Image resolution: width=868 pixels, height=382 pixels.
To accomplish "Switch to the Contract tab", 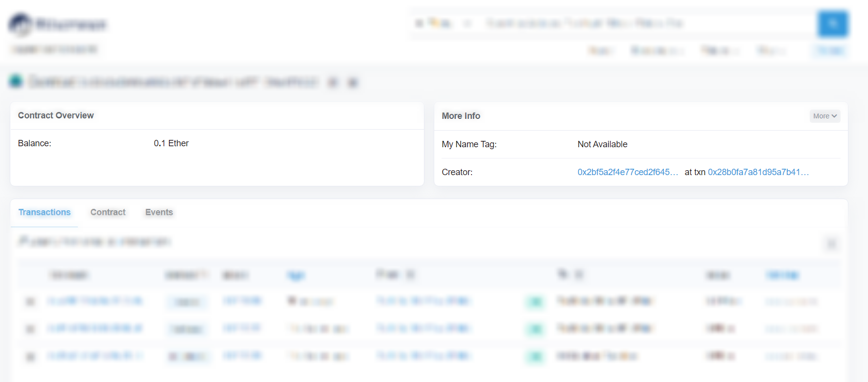I will click(108, 212).
